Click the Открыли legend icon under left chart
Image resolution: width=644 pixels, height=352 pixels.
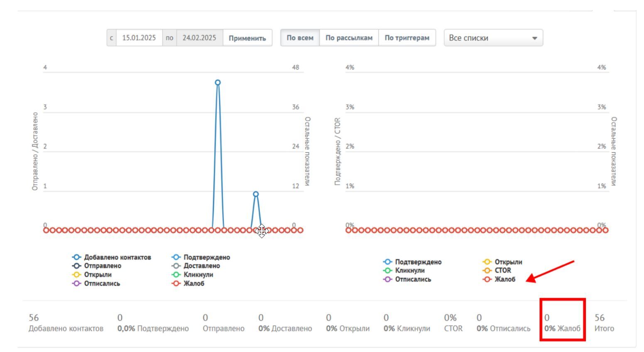coord(76,275)
